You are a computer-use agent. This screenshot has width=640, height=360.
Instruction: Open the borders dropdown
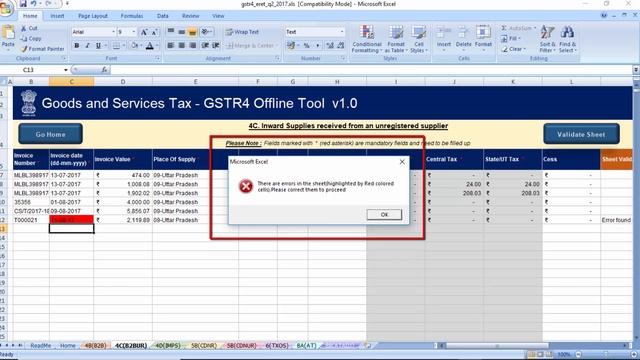click(x=124, y=45)
